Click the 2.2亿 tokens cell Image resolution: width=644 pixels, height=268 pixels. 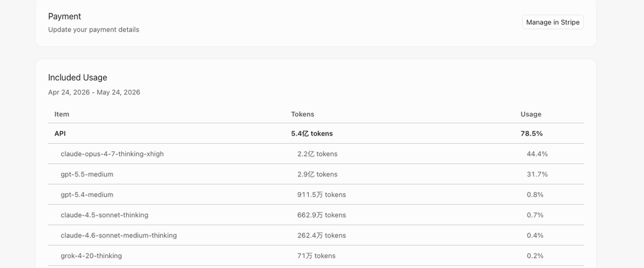[x=318, y=154]
